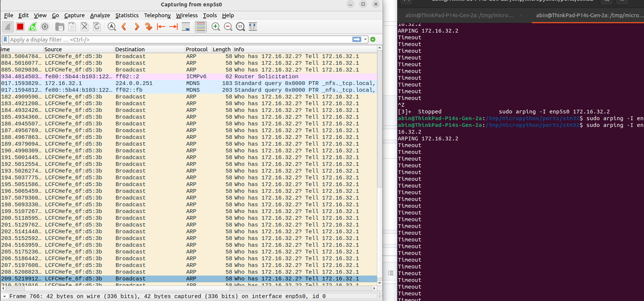This screenshot has width=644, height=301.
Task: Close this capture file
Action: point(85,27)
